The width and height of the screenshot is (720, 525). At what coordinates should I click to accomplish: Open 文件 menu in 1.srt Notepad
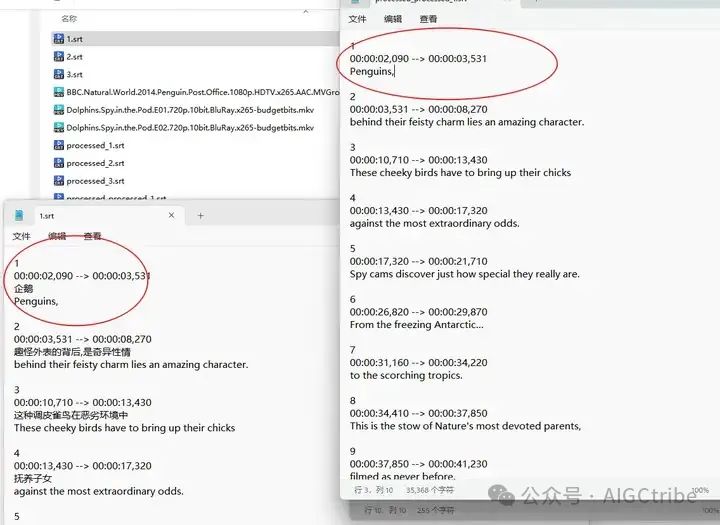pyautogui.click(x=21, y=236)
